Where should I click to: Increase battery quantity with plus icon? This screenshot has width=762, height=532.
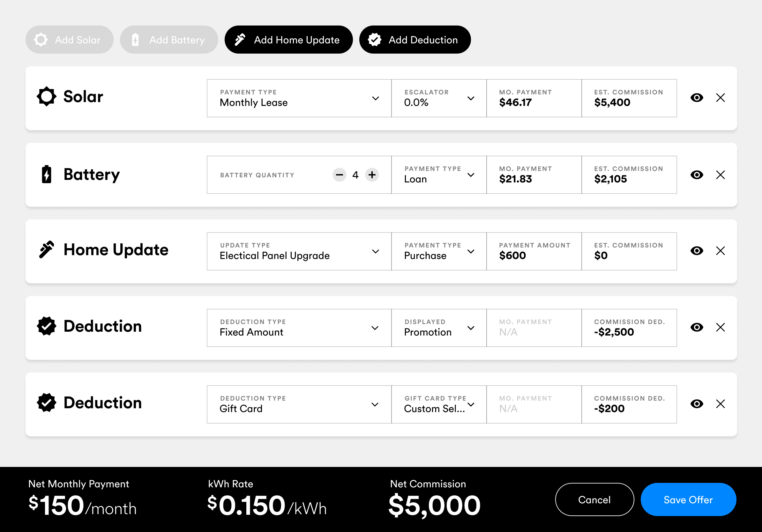[372, 175]
